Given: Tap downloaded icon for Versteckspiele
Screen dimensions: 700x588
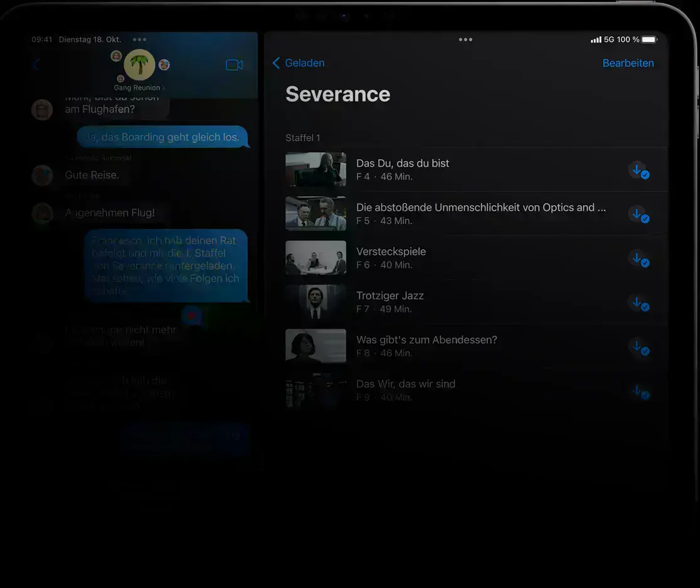Looking at the screenshot, I should (x=639, y=259).
